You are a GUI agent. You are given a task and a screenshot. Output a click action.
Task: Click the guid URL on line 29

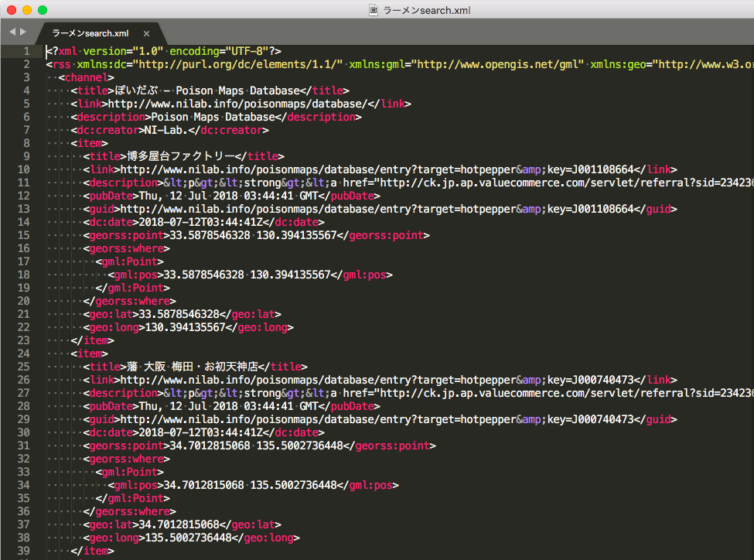click(377, 419)
